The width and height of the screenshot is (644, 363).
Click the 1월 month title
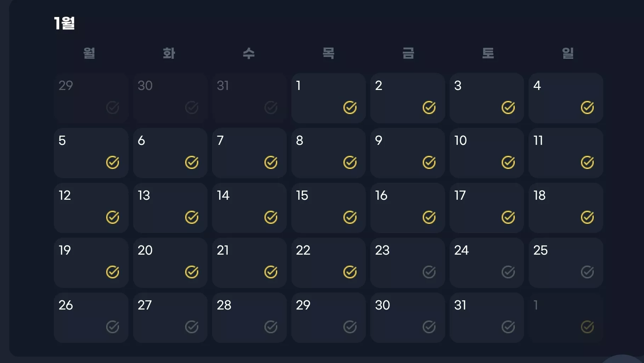tap(64, 23)
